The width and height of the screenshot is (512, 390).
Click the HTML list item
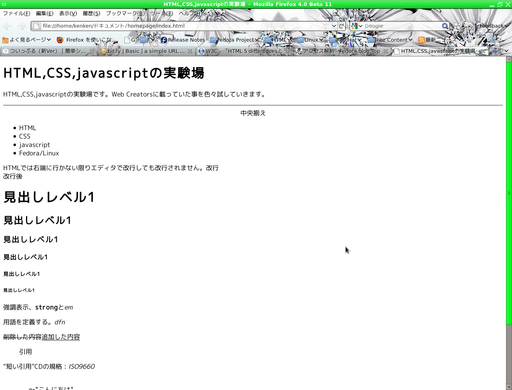coord(27,128)
